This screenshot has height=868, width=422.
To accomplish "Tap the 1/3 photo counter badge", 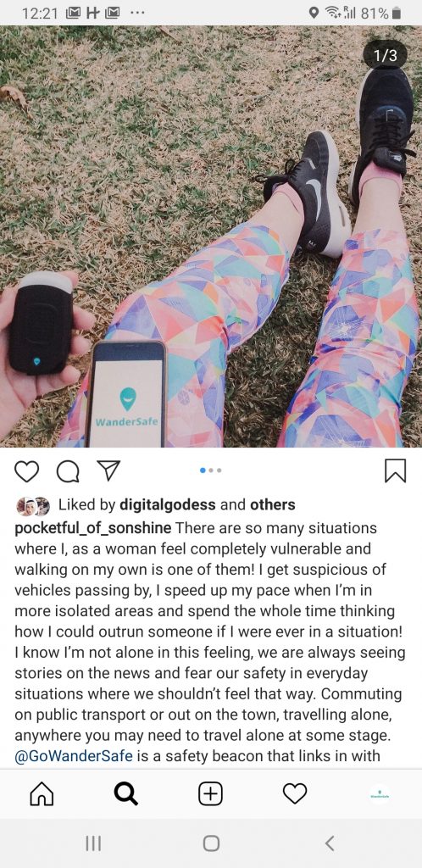I will click(x=385, y=55).
